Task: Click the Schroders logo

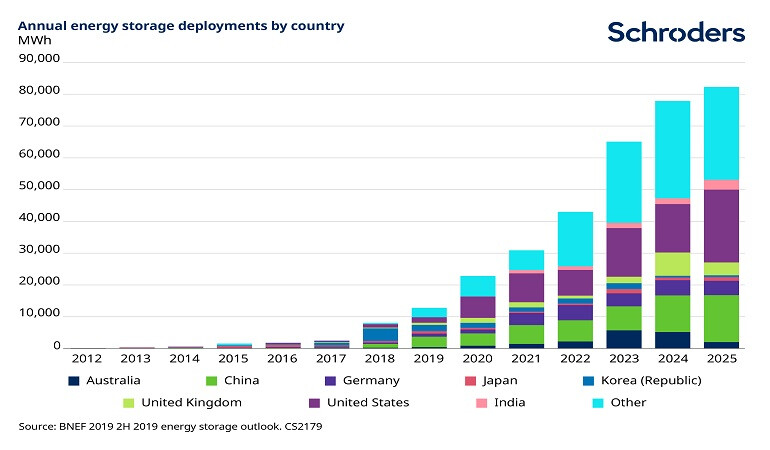Action: (x=676, y=32)
